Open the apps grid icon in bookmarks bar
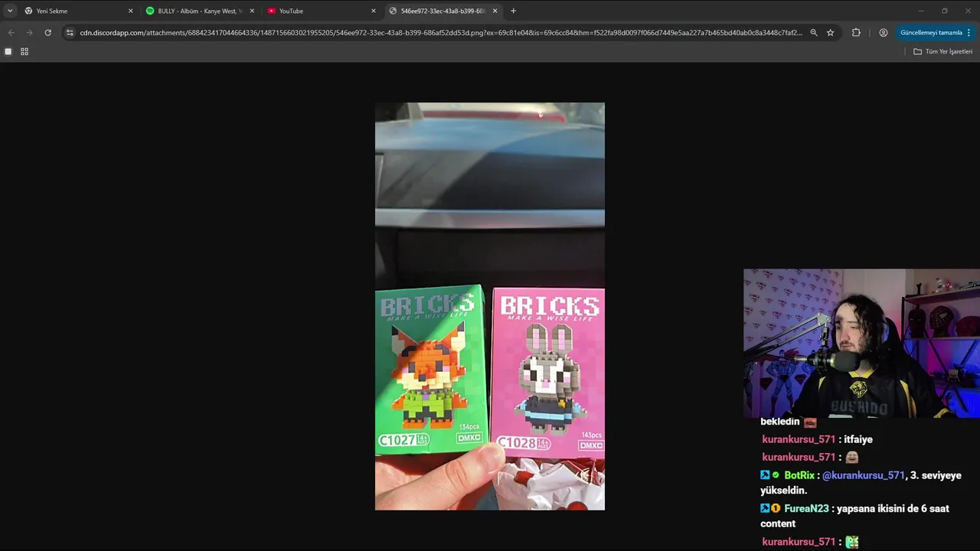The height and width of the screenshot is (551, 980). 24,51
